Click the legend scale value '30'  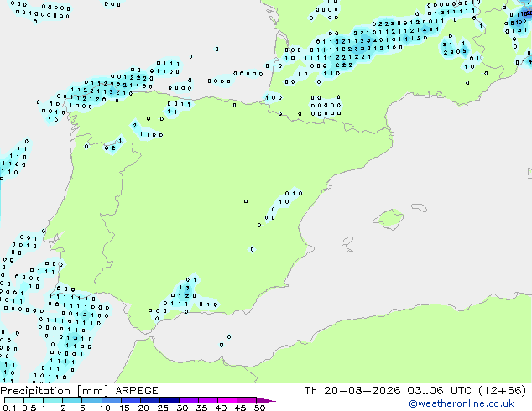182,408
